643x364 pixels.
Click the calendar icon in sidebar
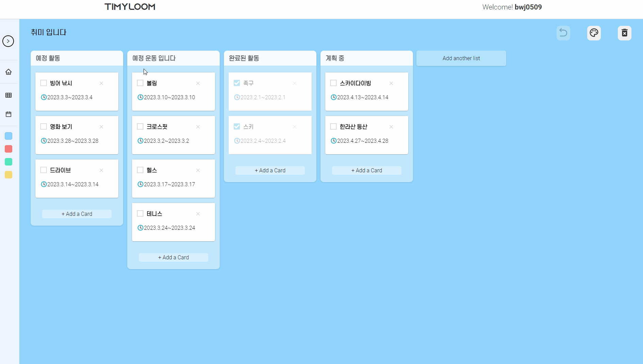click(8, 115)
